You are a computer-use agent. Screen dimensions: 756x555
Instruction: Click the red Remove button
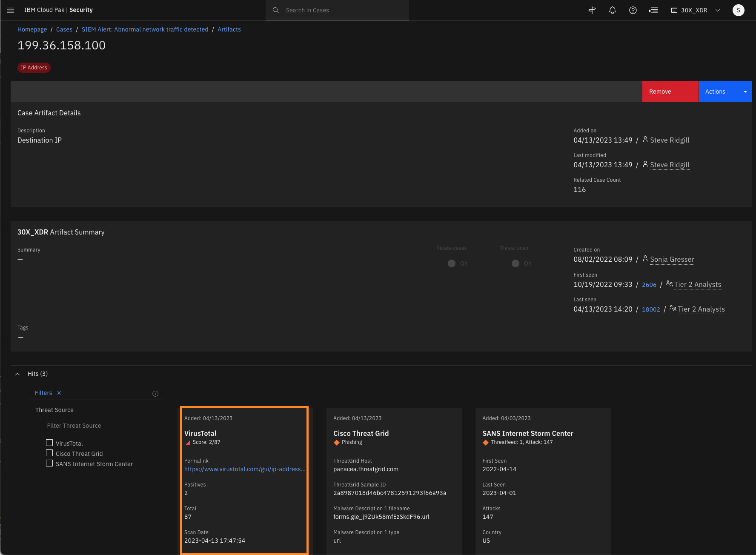(670, 92)
